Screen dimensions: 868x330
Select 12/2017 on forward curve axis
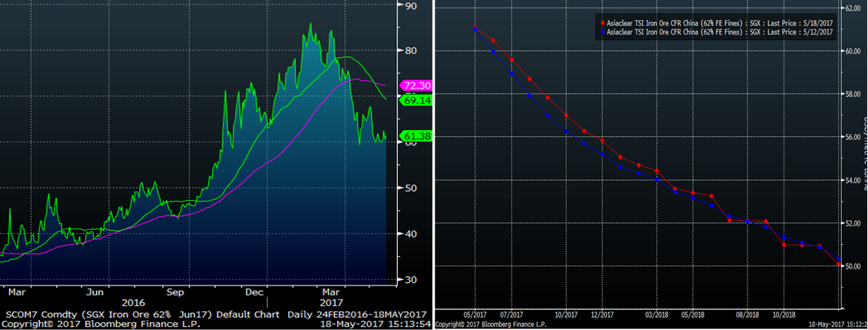click(x=601, y=314)
